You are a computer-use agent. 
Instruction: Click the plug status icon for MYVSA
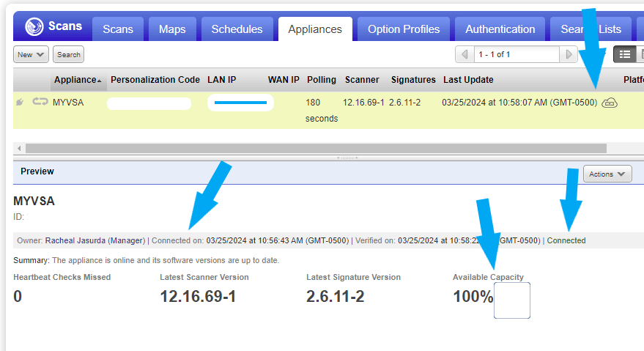point(19,102)
